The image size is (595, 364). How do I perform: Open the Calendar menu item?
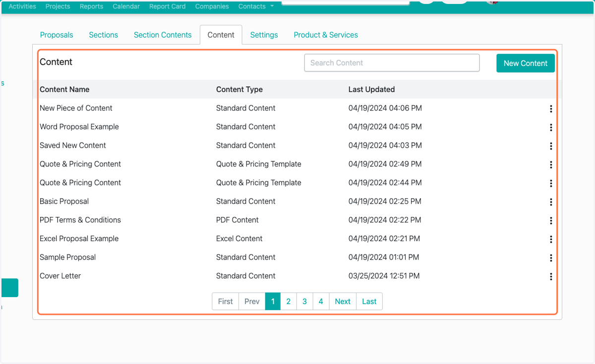(x=126, y=6)
